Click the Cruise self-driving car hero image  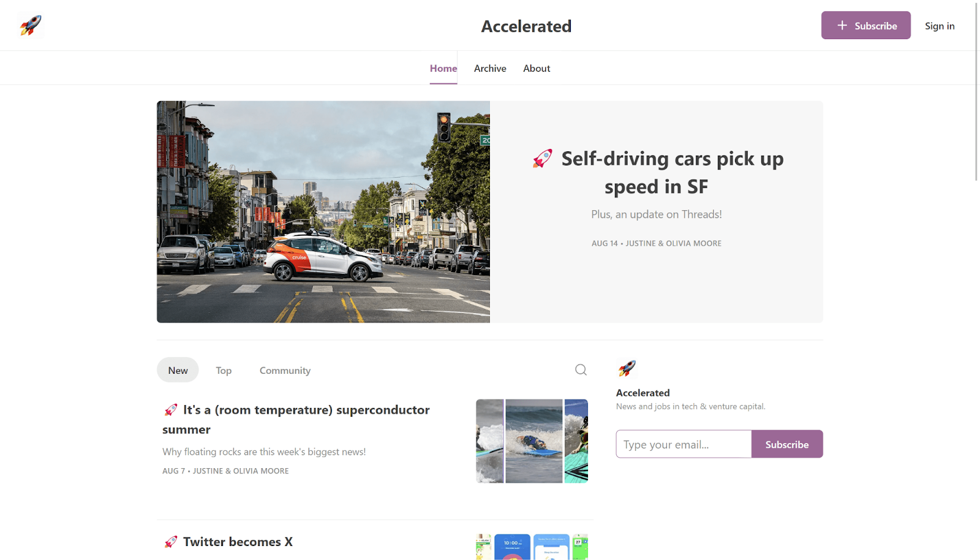click(323, 211)
